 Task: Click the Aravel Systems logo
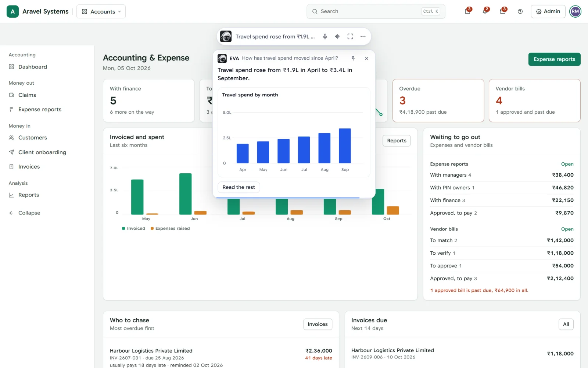click(x=12, y=11)
